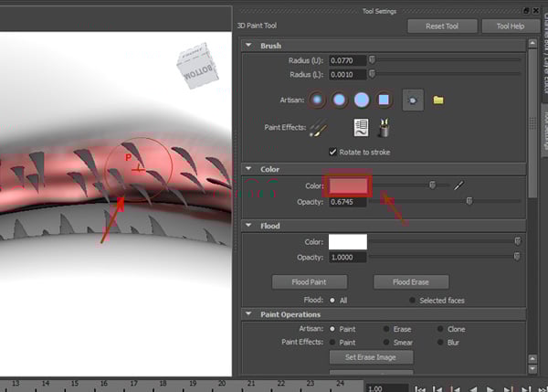This screenshot has width=548, height=392.
Task: Choose the Paint Effects Blur operation
Action: 440,342
